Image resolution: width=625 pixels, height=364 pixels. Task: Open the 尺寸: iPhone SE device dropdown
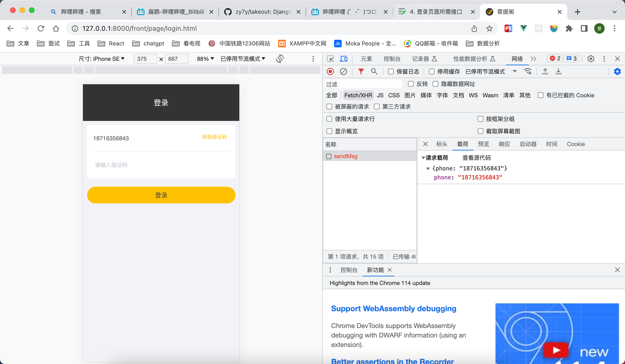point(101,59)
